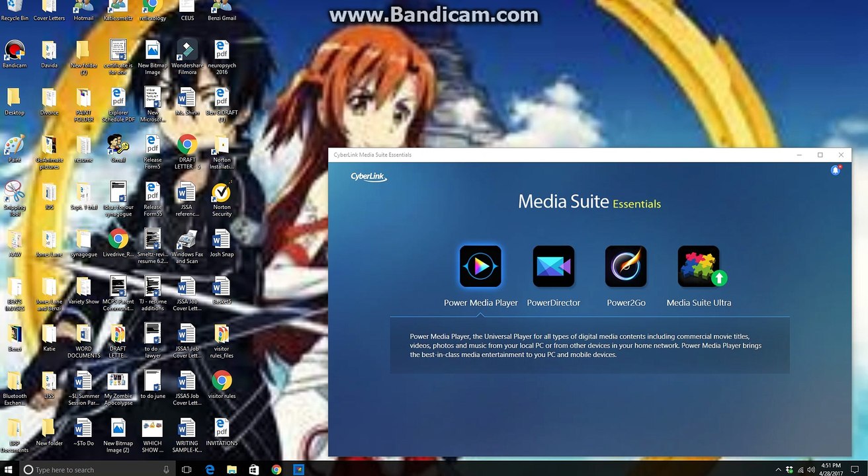The image size is (868, 476).
Task: Select the Recycle Bin desktop icon
Action: [x=15, y=11]
